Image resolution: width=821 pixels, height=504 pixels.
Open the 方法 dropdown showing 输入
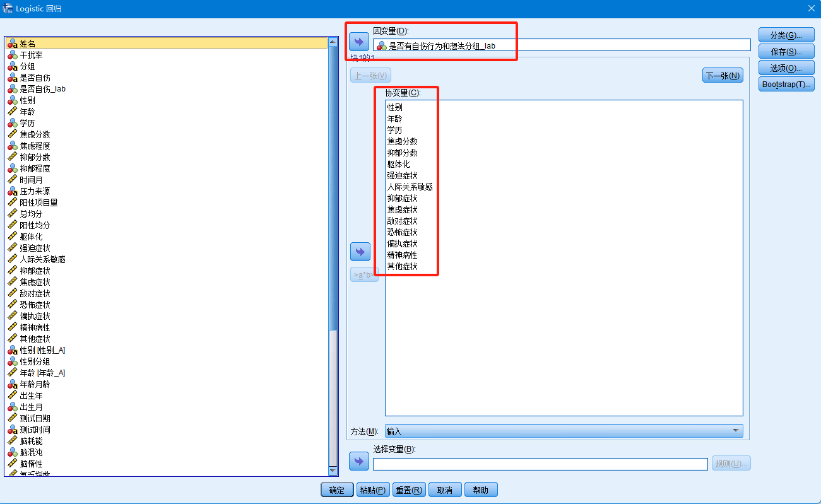coord(564,431)
